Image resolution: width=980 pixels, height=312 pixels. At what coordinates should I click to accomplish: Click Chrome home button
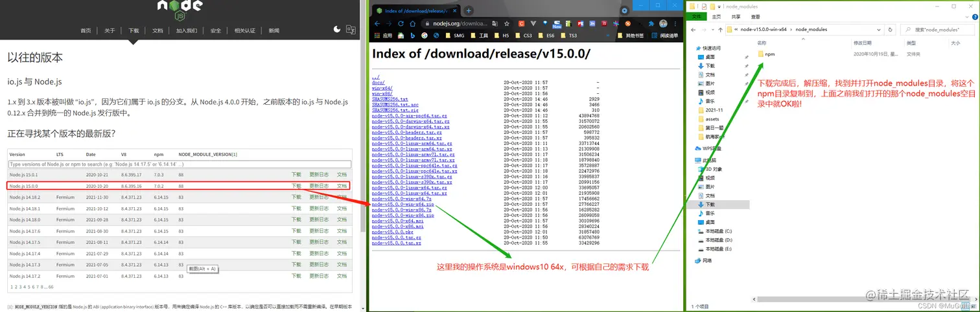[x=412, y=24]
